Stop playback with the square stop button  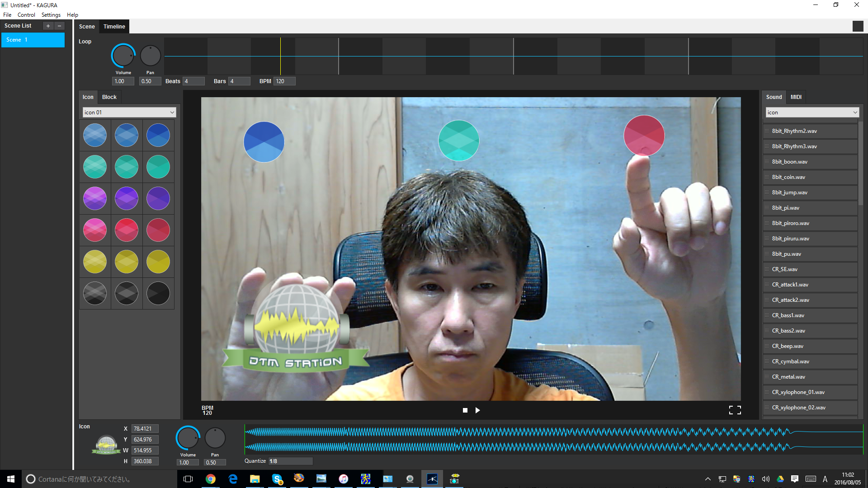pos(465,410)
